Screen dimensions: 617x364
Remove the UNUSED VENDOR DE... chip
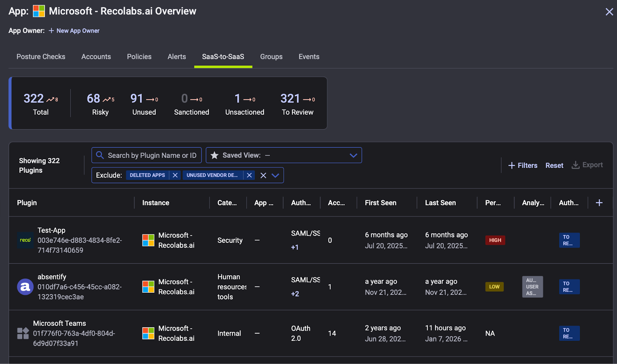(x=249, y=175)
